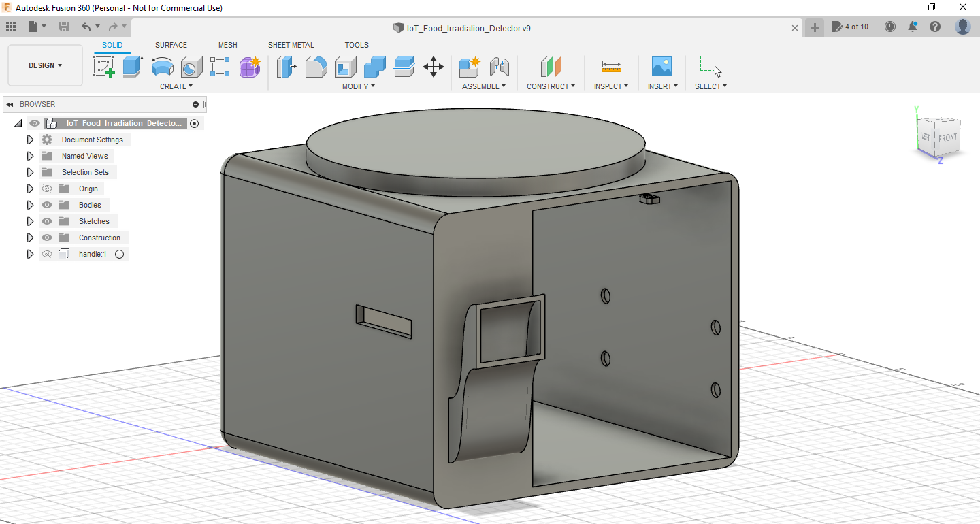Click the Hole tool icon

point(191,67)
